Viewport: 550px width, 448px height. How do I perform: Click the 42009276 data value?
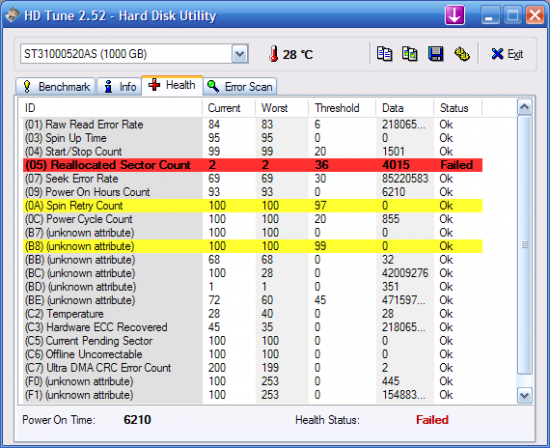[405, 273]
